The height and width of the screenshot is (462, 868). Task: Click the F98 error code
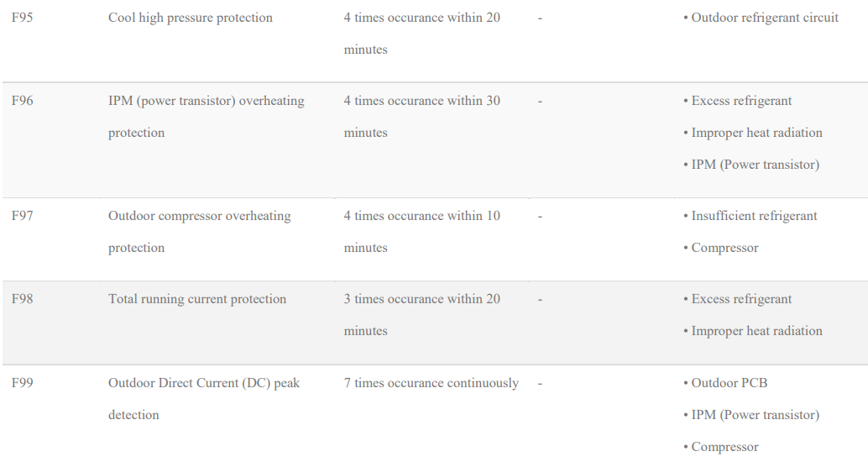[22, 299]
